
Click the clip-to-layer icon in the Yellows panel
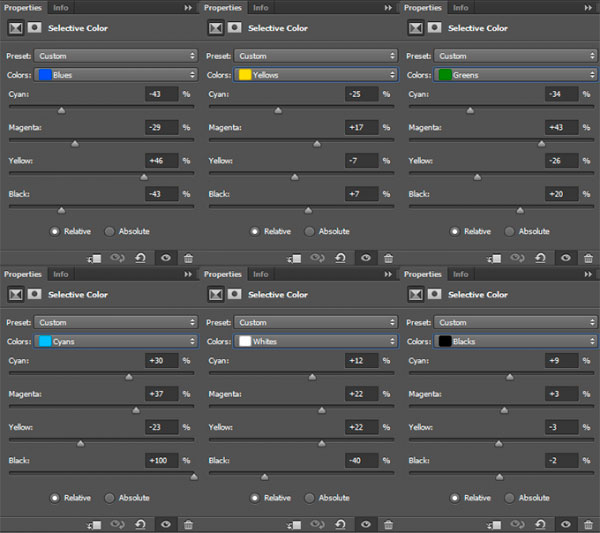tap(294, 258)
